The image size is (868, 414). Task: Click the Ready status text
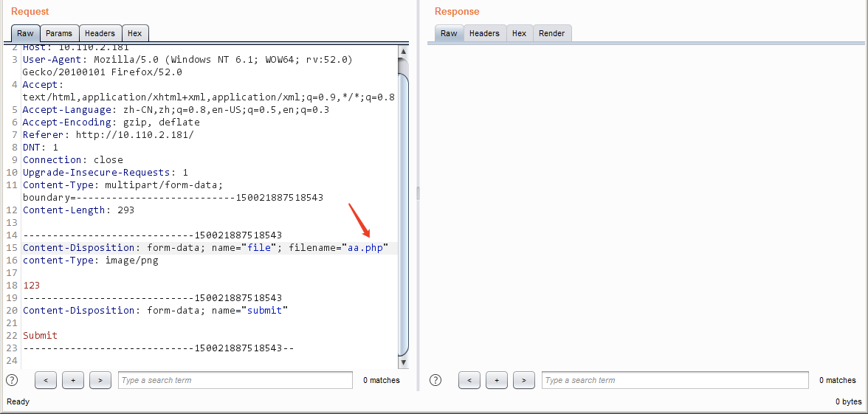coord(18,401)
